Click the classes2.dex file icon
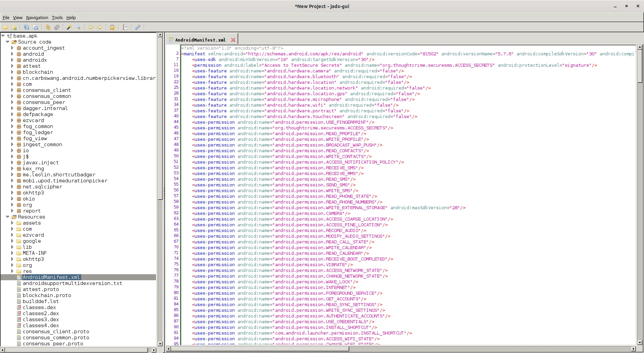 [x=19, y=313]
